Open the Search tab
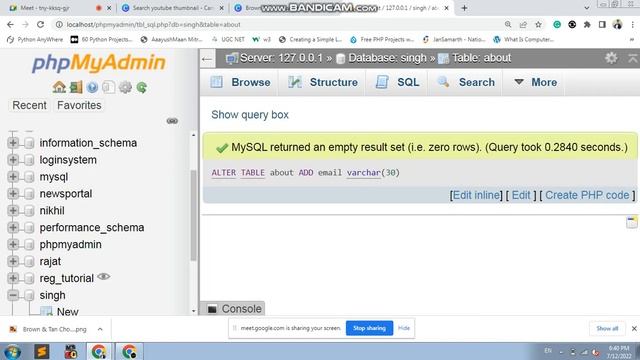This screenshot has width=640, height=360. point(466,82)
